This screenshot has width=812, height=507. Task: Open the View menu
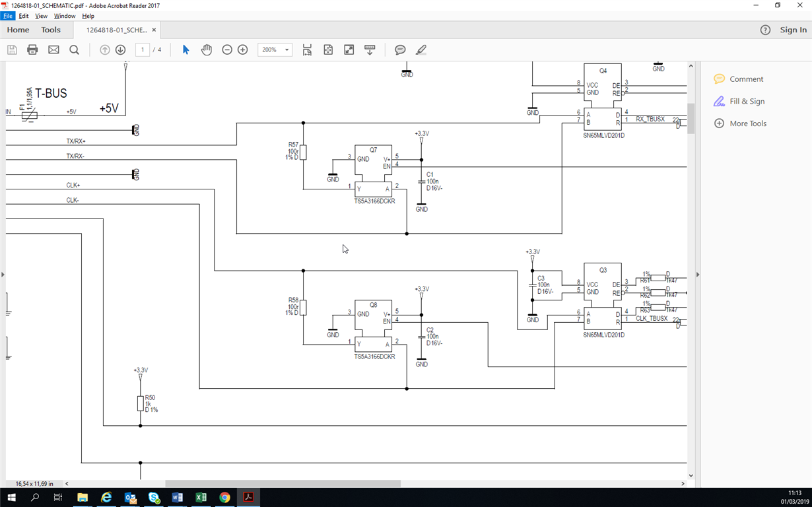[41, 16]
